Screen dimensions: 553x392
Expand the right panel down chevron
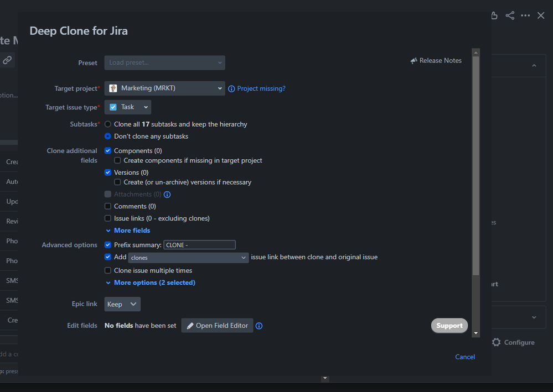[x=534, y=317]
